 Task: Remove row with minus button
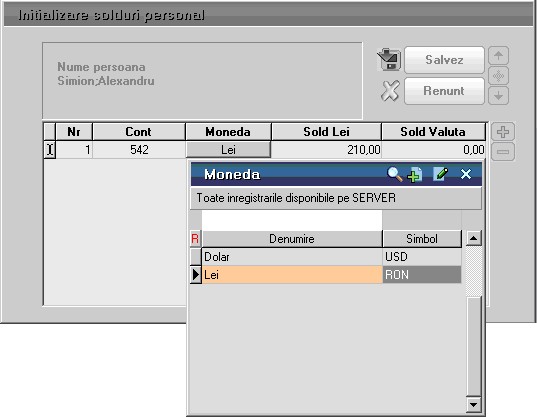tap(503, 152)
